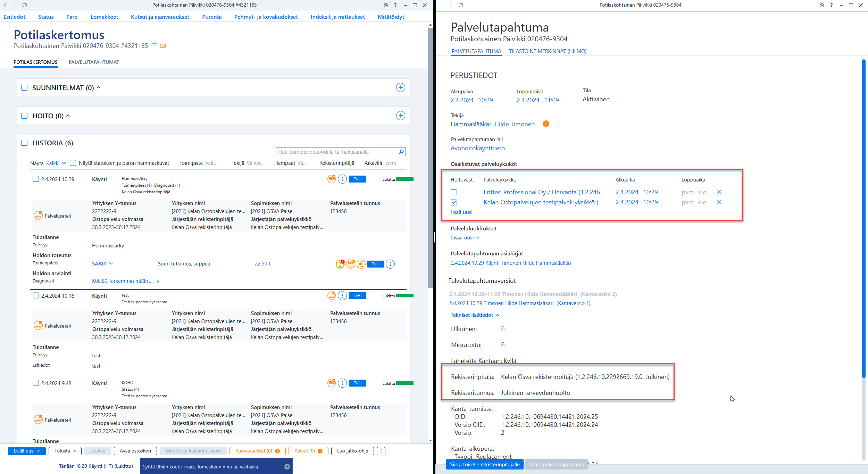Screen dimensions: 868x474
Task: Click the Avaa ostoskori button
Action: [x=135, y=451]
